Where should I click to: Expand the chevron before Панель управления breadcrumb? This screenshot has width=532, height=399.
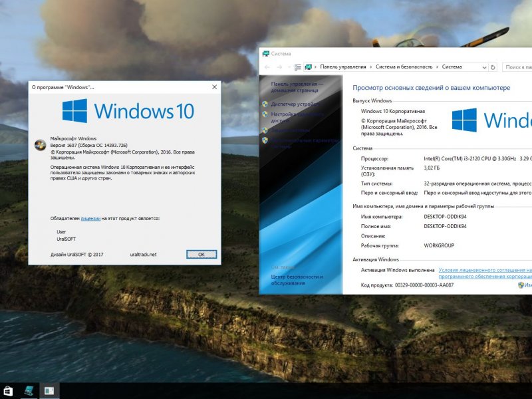click(315, 67)
